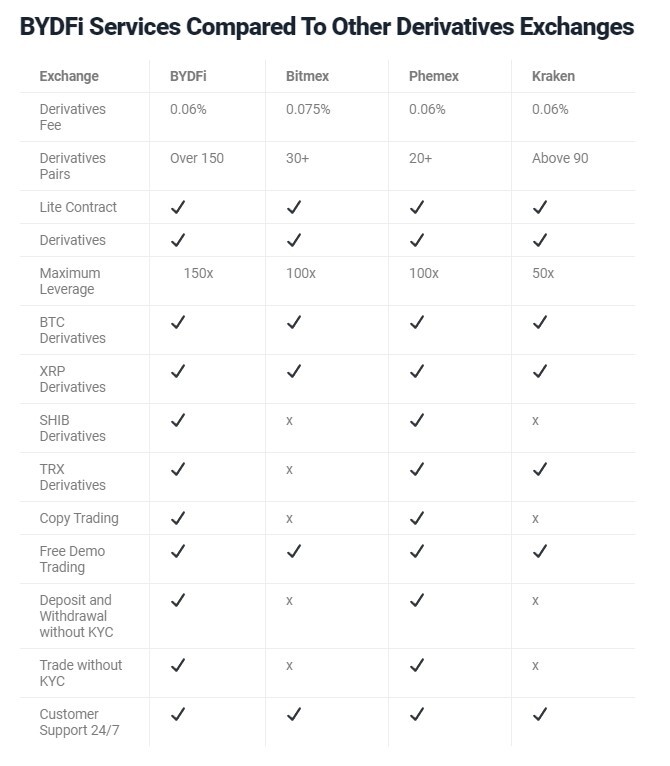Click the Bitmex 0.075% derivatives fee
This screenshot has width=670, height=766.
[308, 109]
